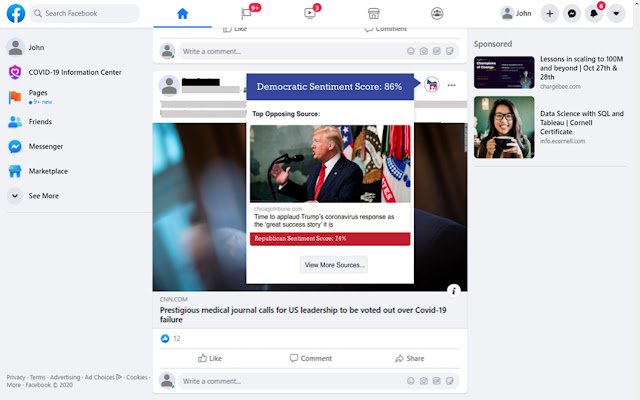640x400 pixels.
Task: Expand the account dropdown arrow
Action: (x=616, y=13)
